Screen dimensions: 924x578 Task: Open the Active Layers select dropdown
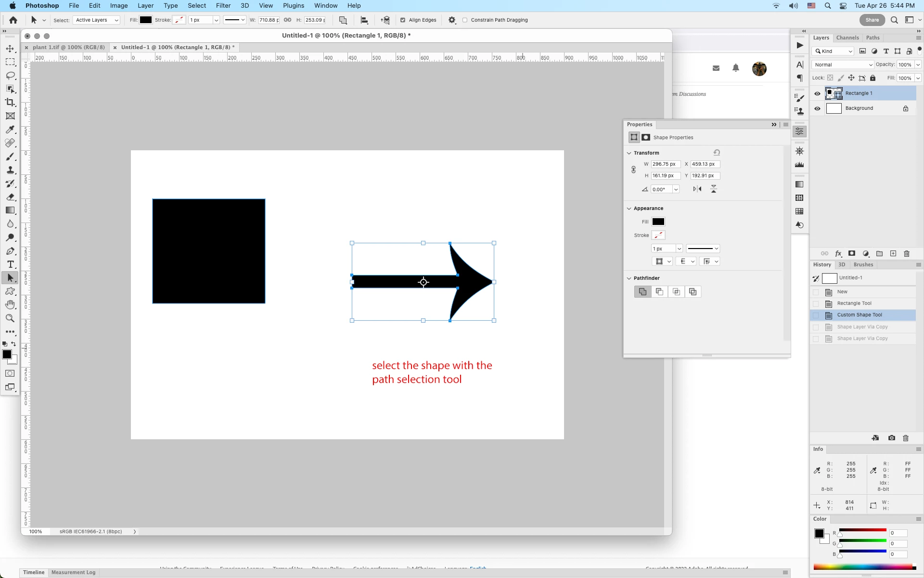(x=96, y=20)
